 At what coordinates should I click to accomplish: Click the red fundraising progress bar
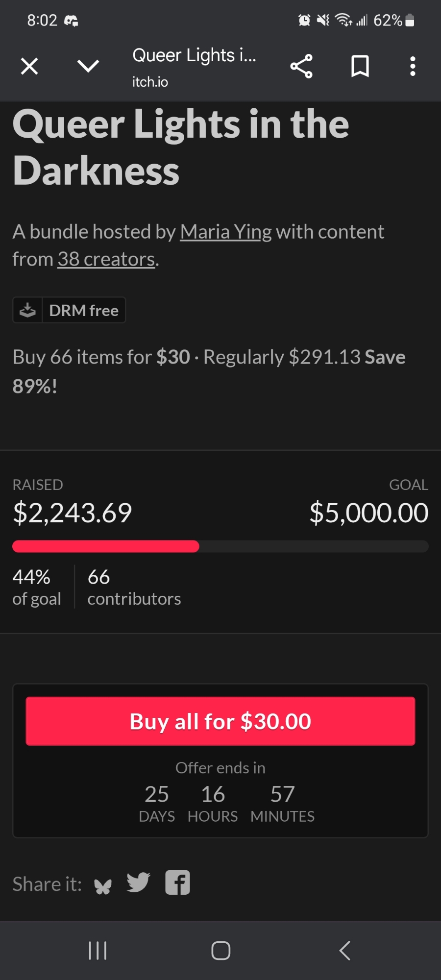(x=106, y=546)
